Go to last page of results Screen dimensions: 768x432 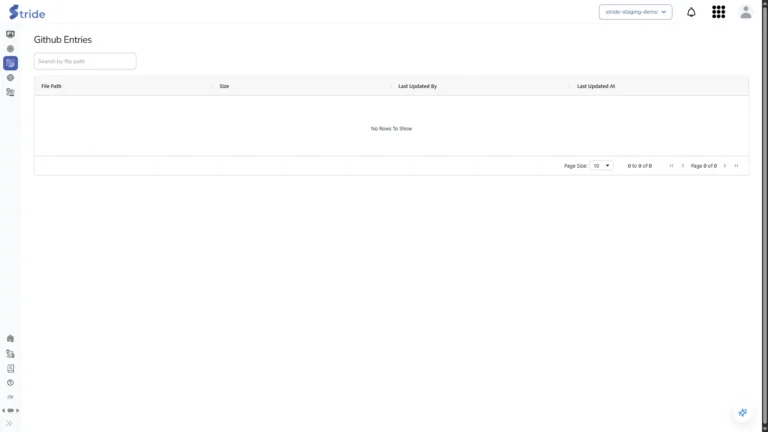point(736,166)
